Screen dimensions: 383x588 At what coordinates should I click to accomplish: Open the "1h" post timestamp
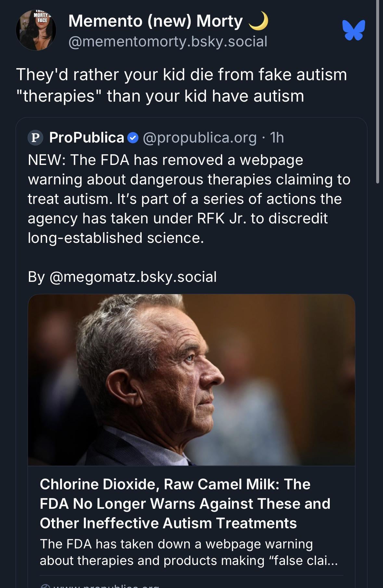tap(277, 138)
